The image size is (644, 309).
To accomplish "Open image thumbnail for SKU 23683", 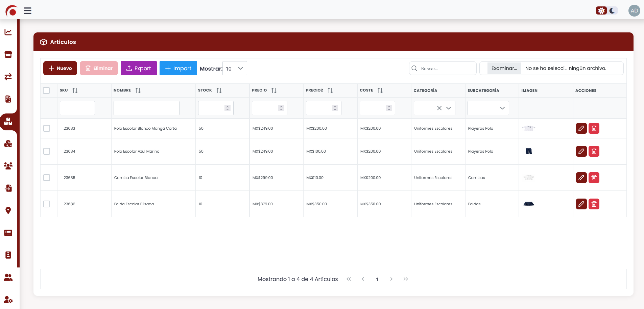I will click(529, 128).
